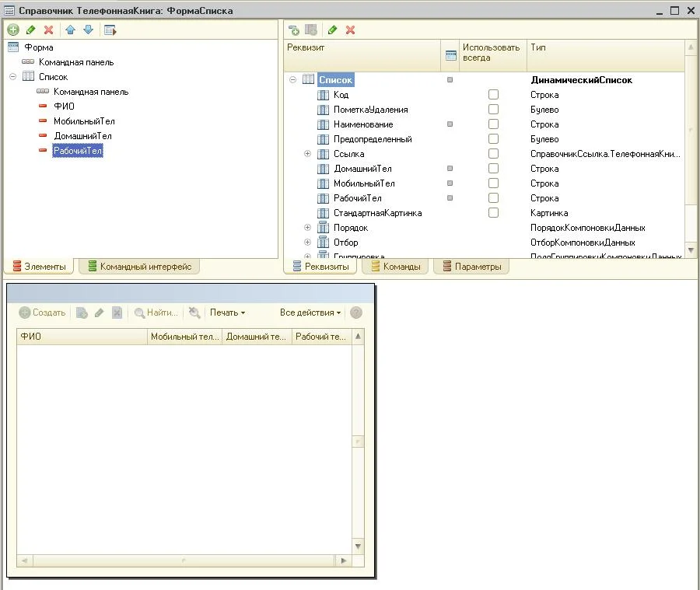700x590 pixels.
Task: Enable 'Использовать всегда' for Код
Action: click(493, 95)
